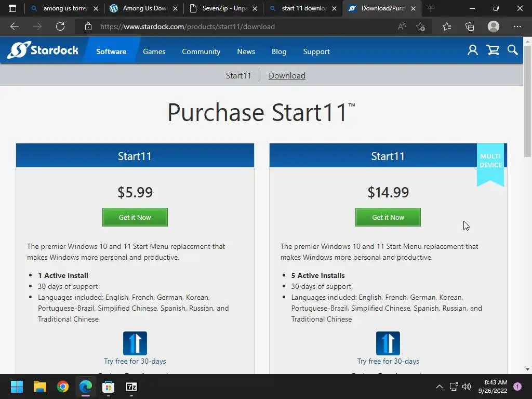Click the 'Purchase Start11' heading
This screenshot has width=532, height=399.
[261, 112]
